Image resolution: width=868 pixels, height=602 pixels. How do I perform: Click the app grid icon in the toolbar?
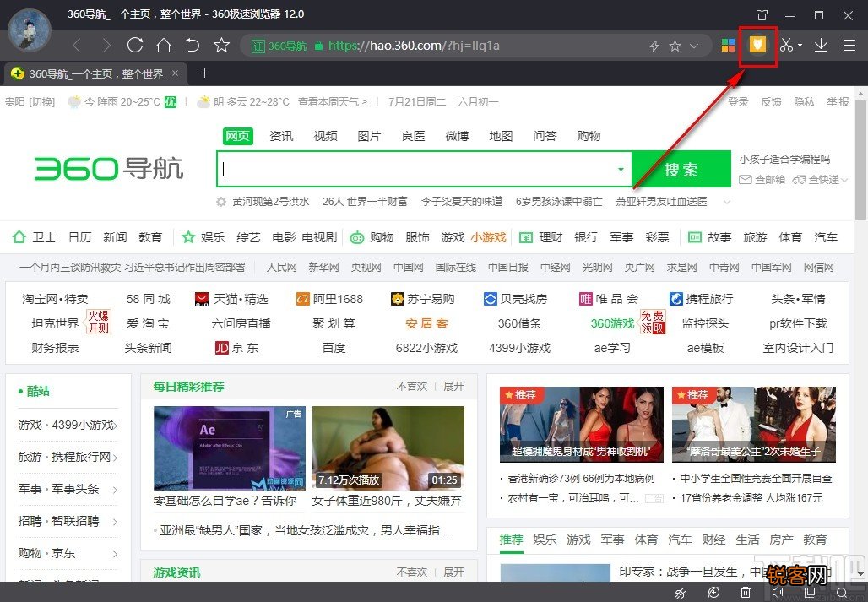pyautogui.click(x=728, y=46)
